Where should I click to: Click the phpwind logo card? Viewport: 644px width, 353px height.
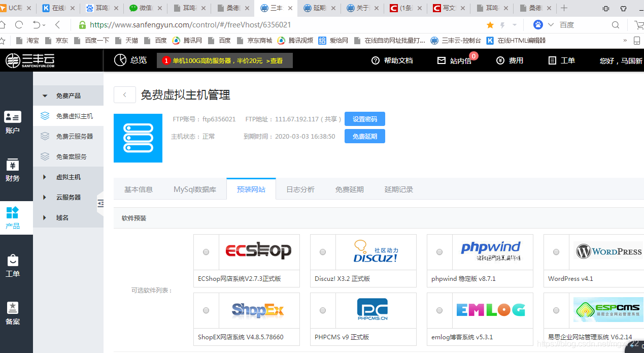point(492,251)
